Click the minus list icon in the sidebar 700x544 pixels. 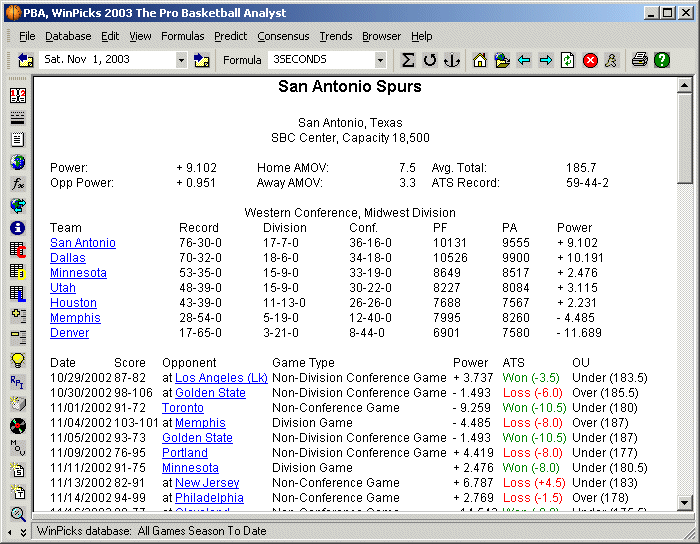(18, 337)
